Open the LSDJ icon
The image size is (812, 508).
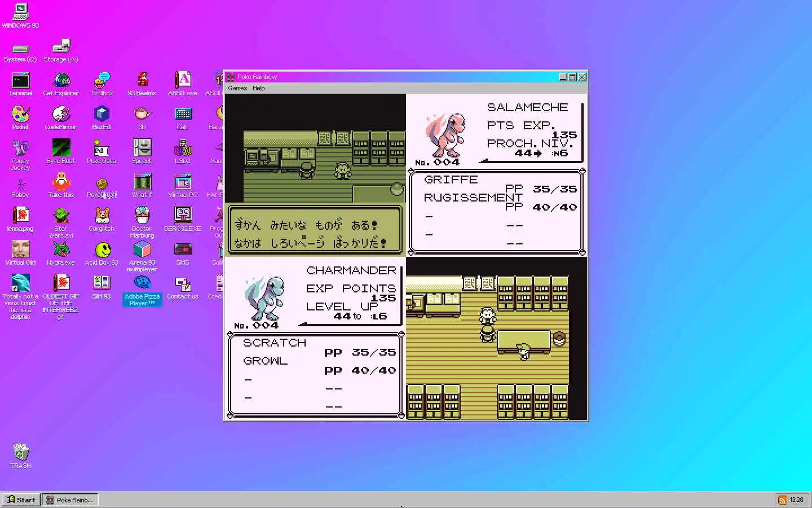point(183,152)
